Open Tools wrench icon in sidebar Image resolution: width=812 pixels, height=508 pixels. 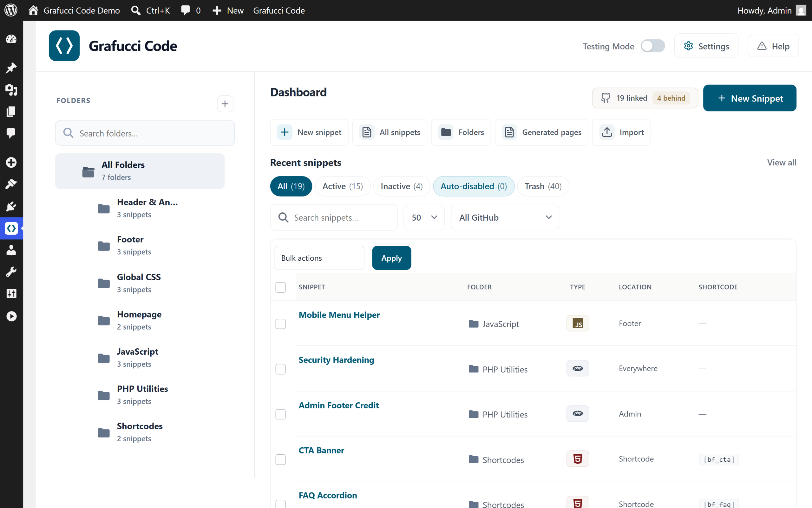11,272
